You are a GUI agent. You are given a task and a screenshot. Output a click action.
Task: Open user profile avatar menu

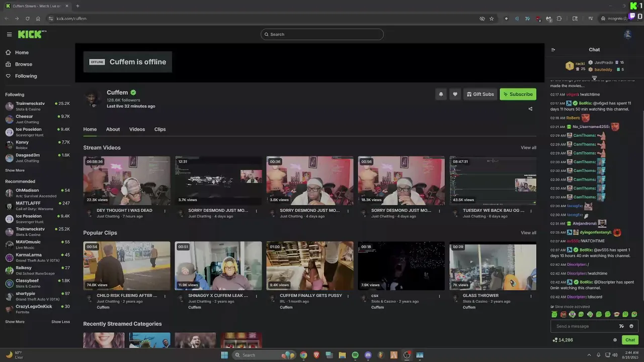[627, 34]
